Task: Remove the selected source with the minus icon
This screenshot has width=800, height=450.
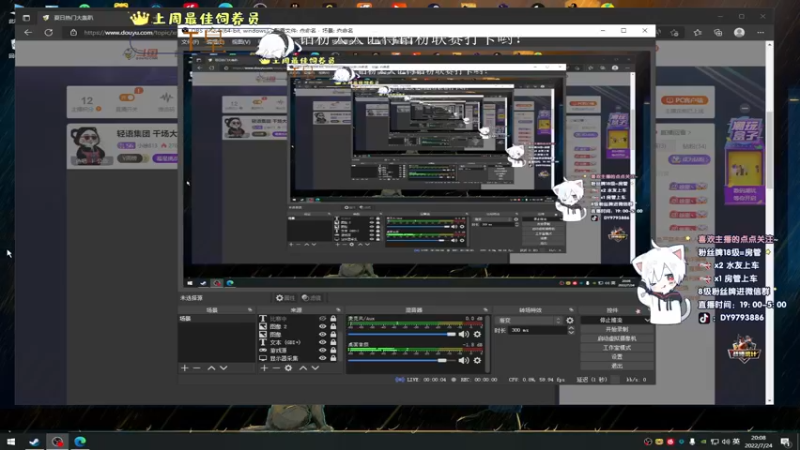Action: (x=276, y=368)
